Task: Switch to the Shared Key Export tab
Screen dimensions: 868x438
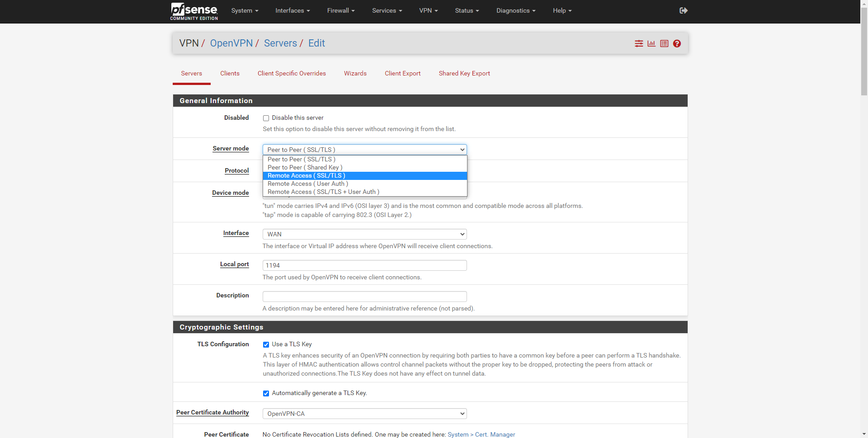Action: pos(464,73)
